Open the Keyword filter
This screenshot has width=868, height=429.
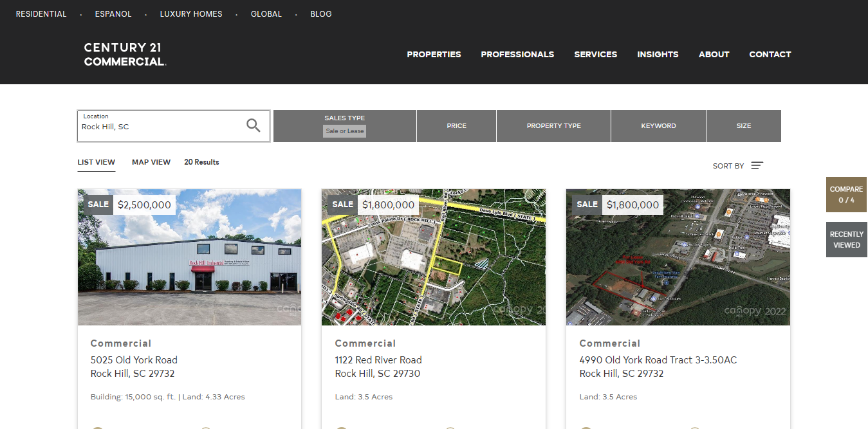658,126
